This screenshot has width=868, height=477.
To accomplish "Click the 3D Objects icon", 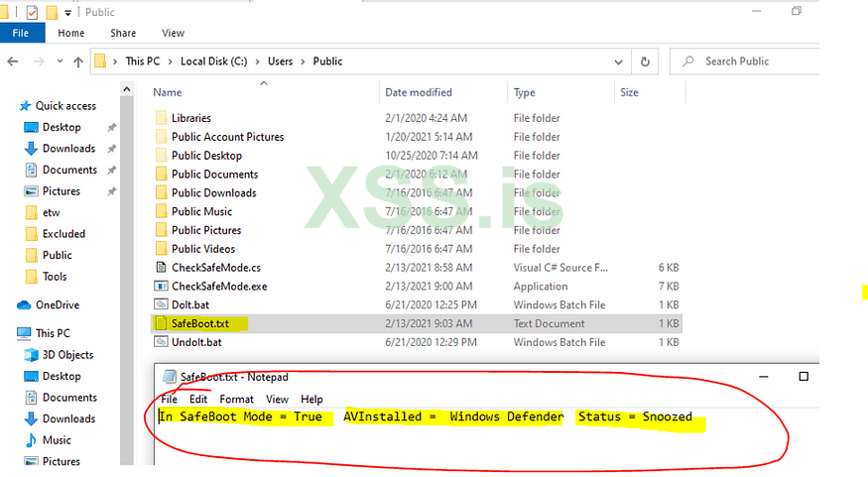I will pos(31,355).
